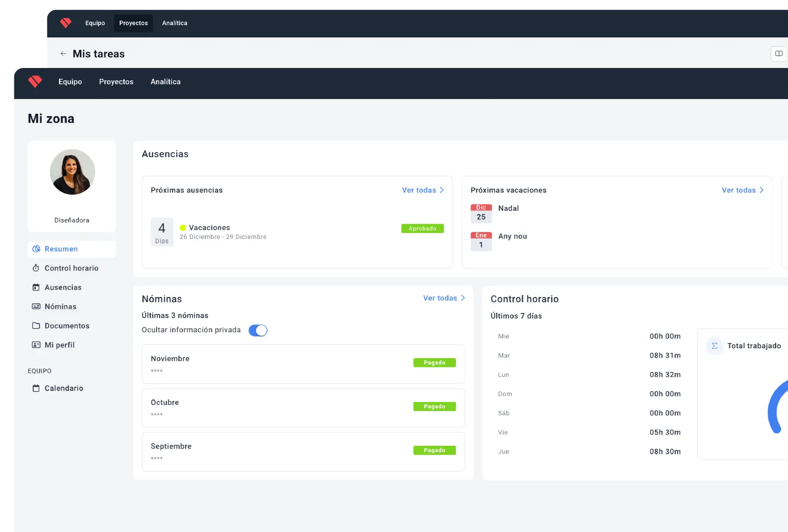
Task: Click the Any nou holiday entry
Action: click(x=513, y=236)
